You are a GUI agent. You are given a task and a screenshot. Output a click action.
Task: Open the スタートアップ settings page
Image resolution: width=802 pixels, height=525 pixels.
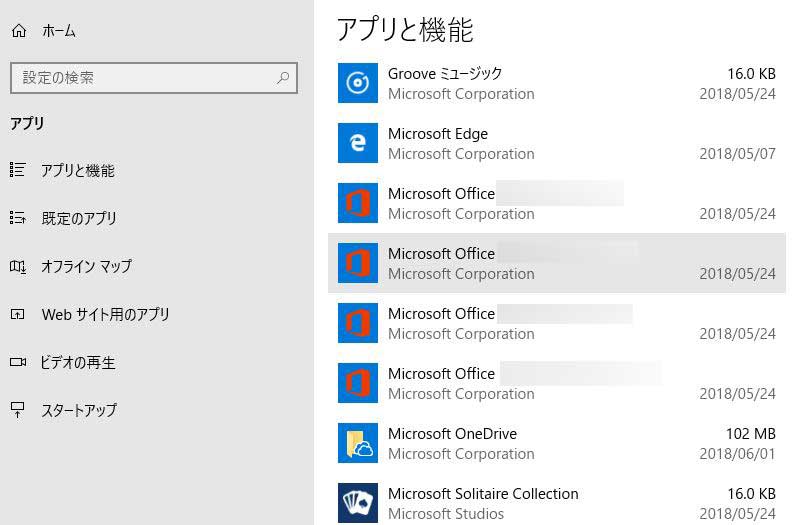tap(79, 410)
